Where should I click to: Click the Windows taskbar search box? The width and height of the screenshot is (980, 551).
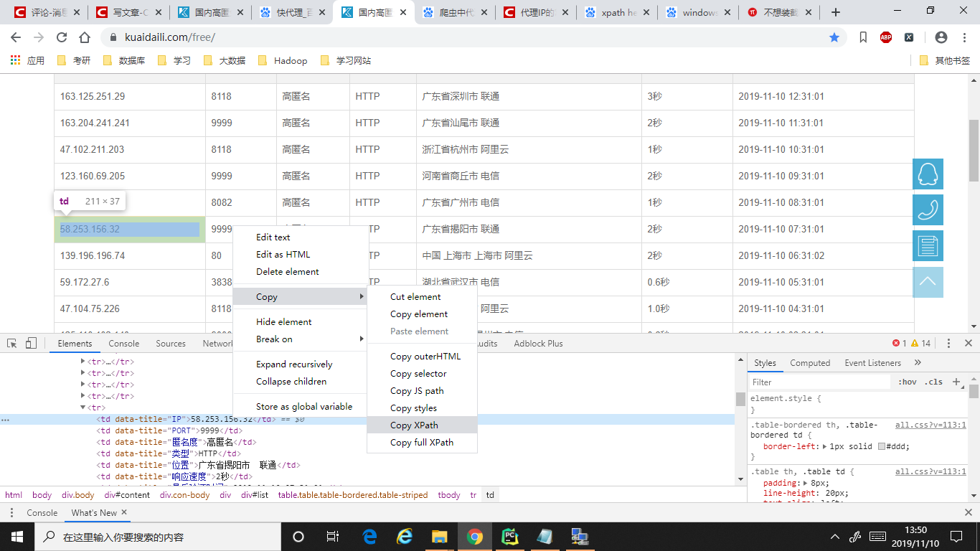(x=157, y=536)
